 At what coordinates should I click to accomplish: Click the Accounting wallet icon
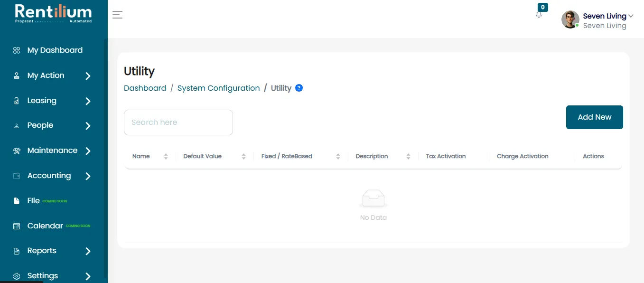tap(17, 176)
